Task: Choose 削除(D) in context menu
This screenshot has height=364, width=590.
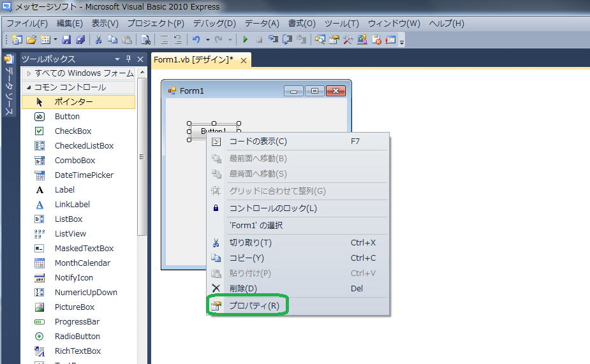Action: click(298, 288)
